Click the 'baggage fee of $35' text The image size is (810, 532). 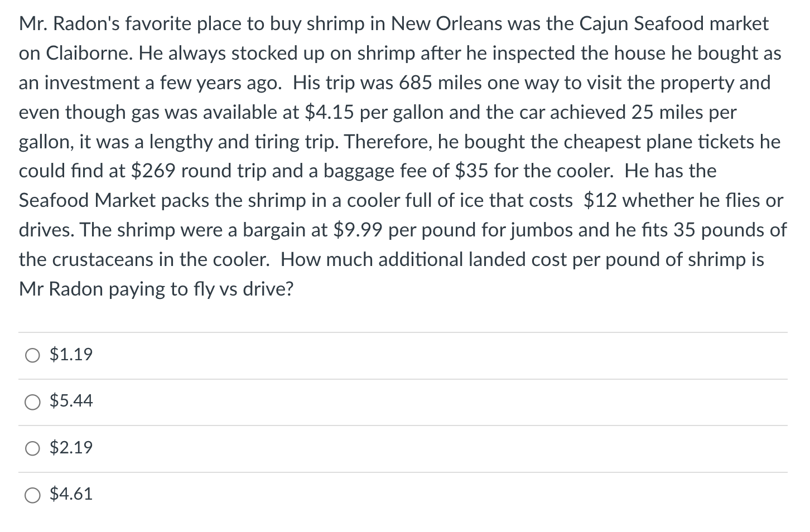point(406,171)
